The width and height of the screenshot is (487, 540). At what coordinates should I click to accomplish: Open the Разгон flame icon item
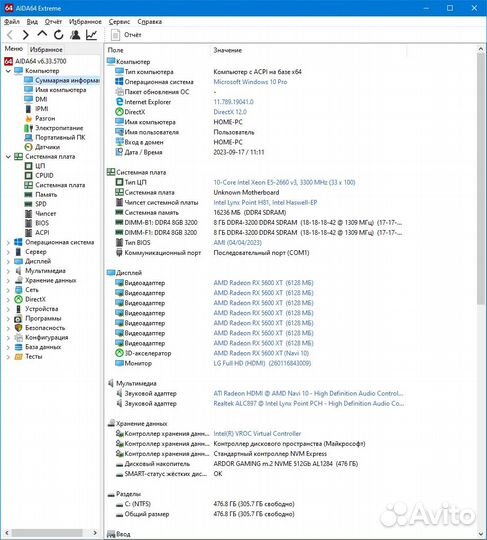click(x=29, y=118)
